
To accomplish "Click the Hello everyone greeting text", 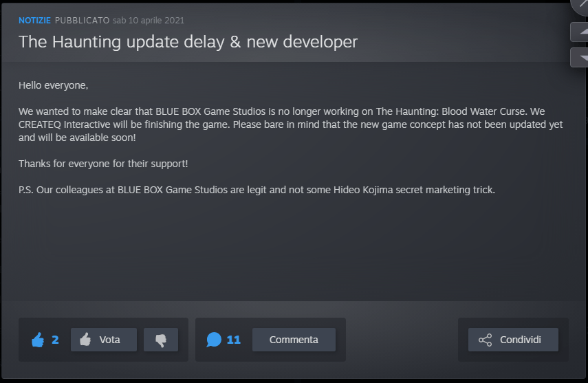I will (53, 85).
